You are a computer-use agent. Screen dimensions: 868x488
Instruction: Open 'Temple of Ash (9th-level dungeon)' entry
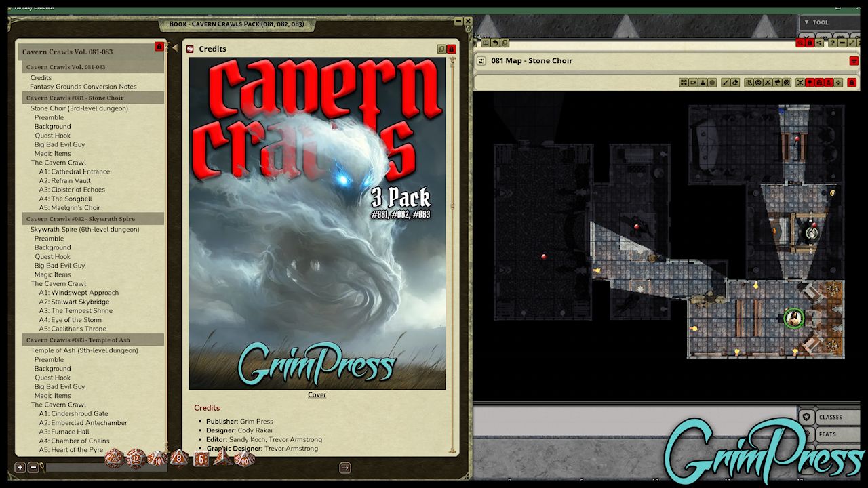pos(84,350)
